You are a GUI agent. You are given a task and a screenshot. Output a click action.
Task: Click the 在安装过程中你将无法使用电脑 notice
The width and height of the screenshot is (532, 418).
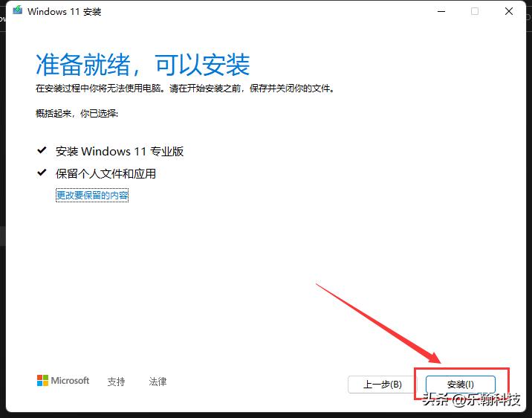coord(185,89)
